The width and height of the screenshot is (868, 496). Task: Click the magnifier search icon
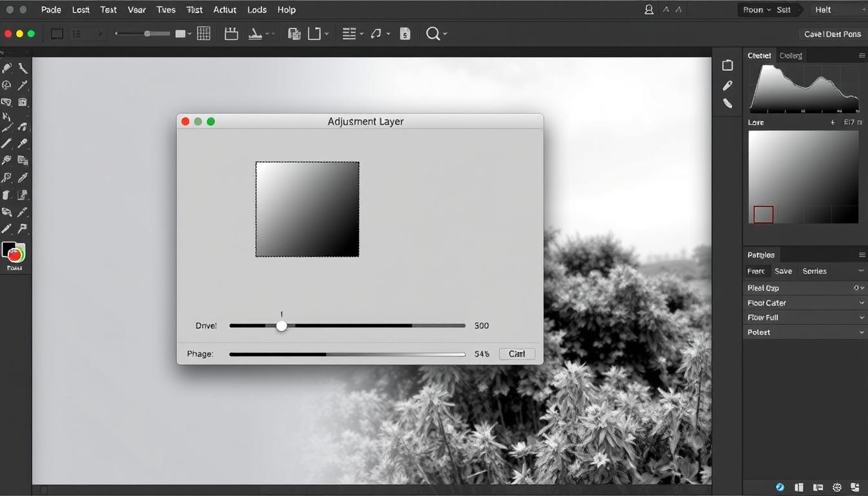(433, 34)
